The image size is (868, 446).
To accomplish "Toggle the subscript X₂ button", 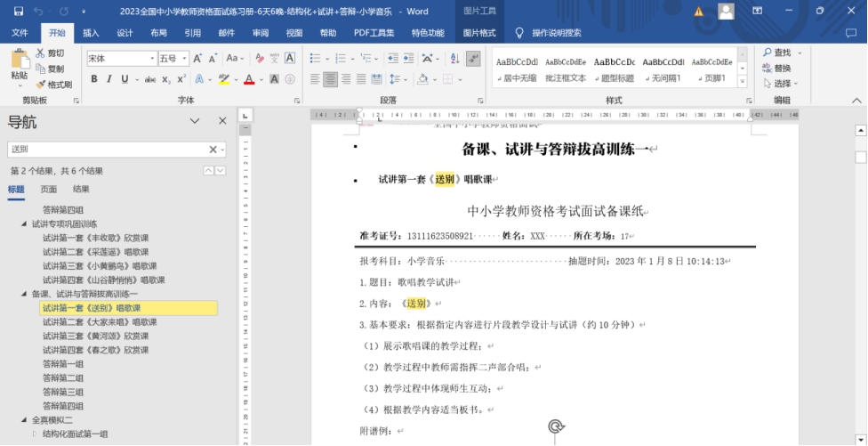I will click(166, 79).
